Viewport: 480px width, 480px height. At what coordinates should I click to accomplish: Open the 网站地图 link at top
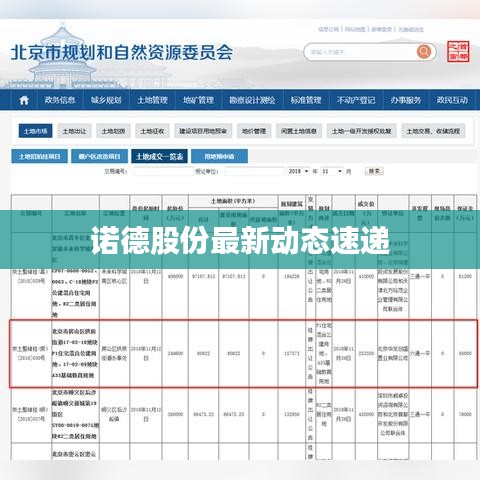point(355,29)
